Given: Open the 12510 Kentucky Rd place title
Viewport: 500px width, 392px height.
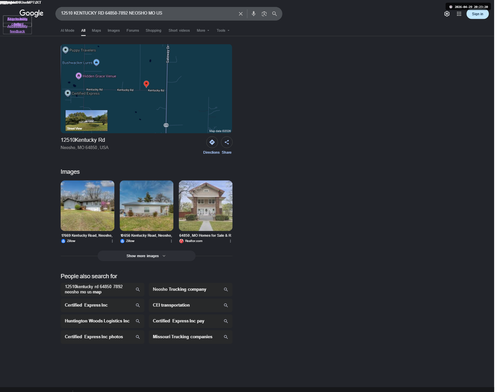Looking at the screenshot, I should coord(83,140).
